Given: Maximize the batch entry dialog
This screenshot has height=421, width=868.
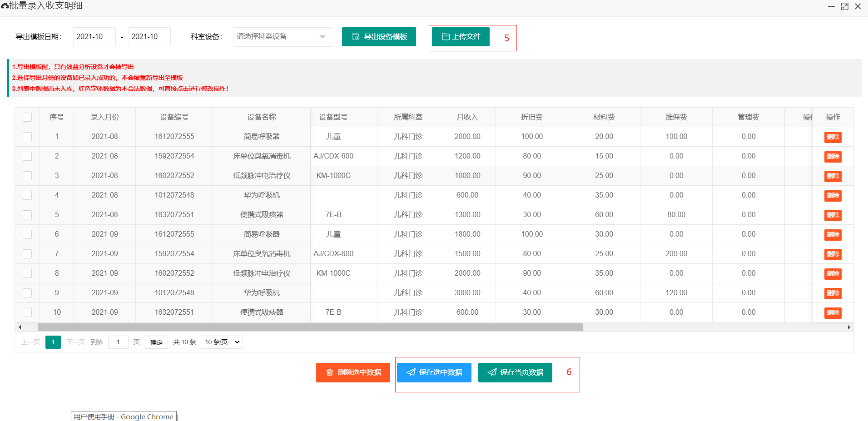Looking at the screenshot, I should [844, 6].
